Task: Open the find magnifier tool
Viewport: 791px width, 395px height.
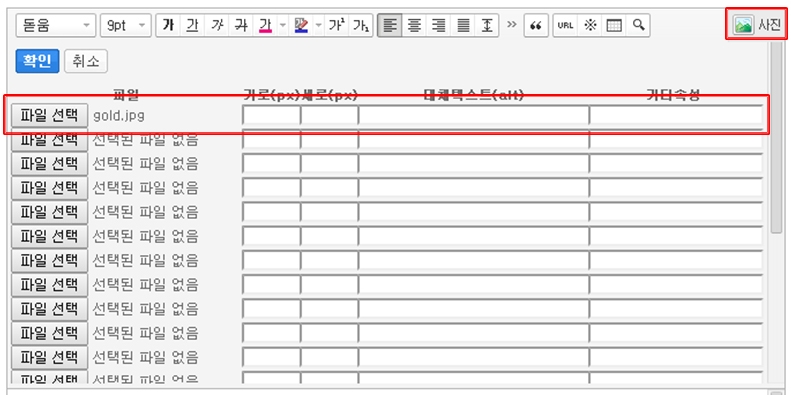Action: (x=638, y=25)
